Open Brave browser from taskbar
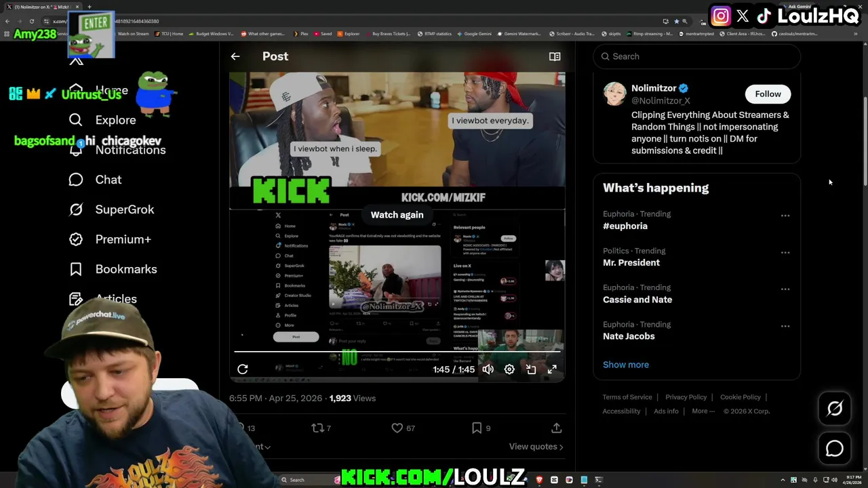Viewport: 868px width, 488px height. (x=539, y=480)
